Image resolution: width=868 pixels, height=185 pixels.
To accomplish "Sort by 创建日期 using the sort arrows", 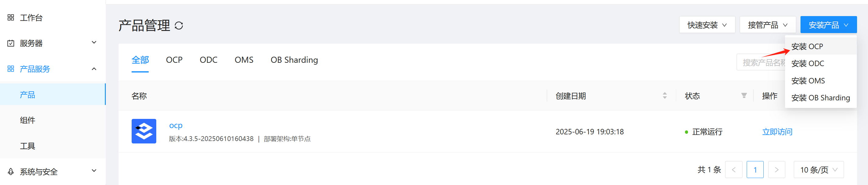I will 665,96.
